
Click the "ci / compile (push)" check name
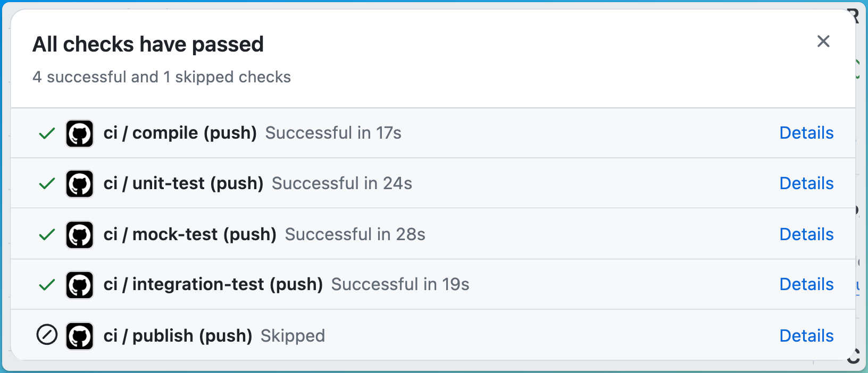180,133
